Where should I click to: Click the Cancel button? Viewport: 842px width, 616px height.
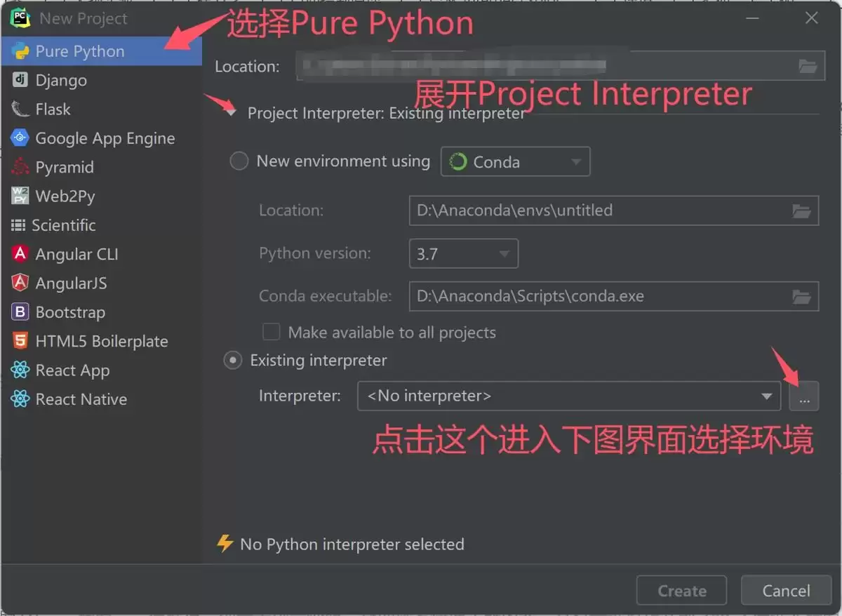[x=787, y=591]
